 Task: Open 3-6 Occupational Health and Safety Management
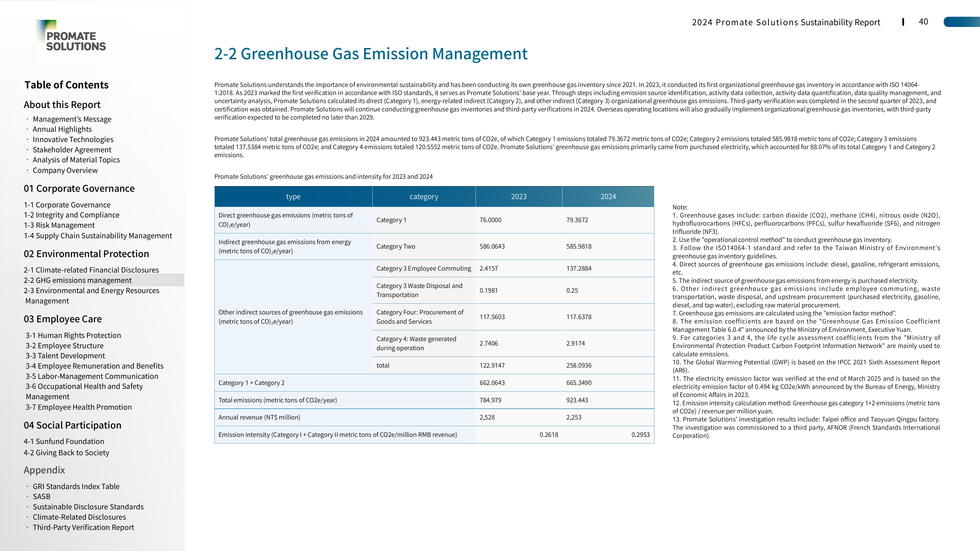84,391
